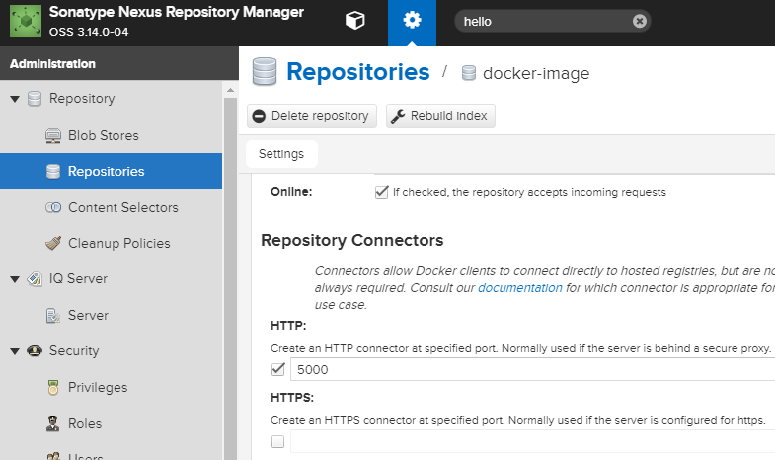Click the Repository Connectors heading
Image resolution: width=775 pixels, height=460 pixels.
tap(352, 240)
